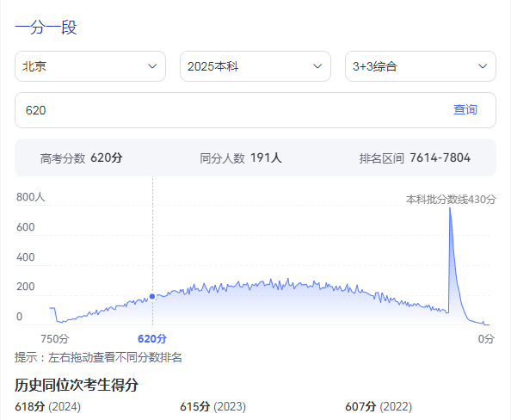The image size is (511, 420).
Task: Open the 北京 province dropdown
Action: 90,66
